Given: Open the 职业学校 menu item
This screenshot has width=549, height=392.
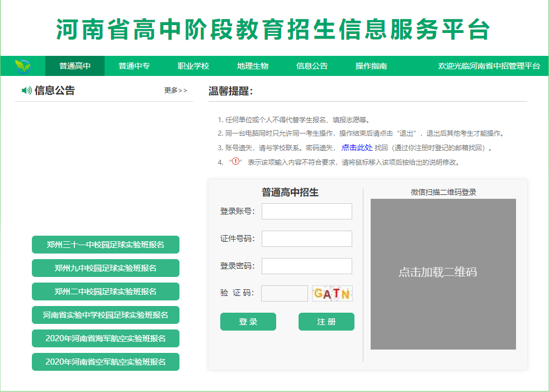Looking at the screenshot, I should (193, 66).
